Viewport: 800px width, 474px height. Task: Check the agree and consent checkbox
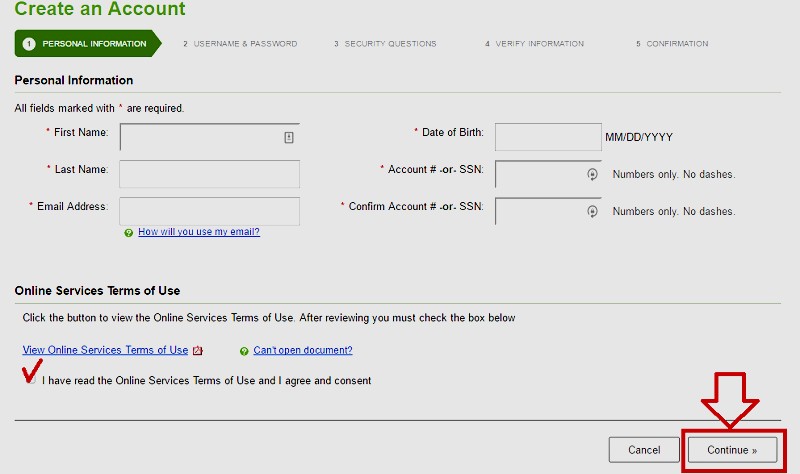click(32, 380)
